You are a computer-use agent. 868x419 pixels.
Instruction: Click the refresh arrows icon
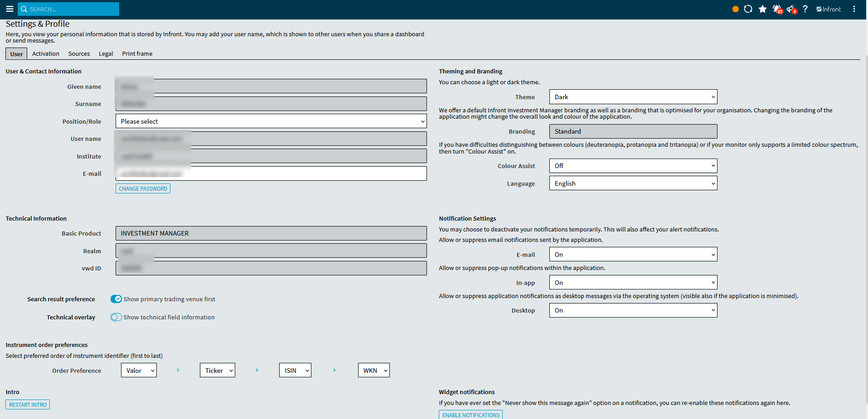748,9
